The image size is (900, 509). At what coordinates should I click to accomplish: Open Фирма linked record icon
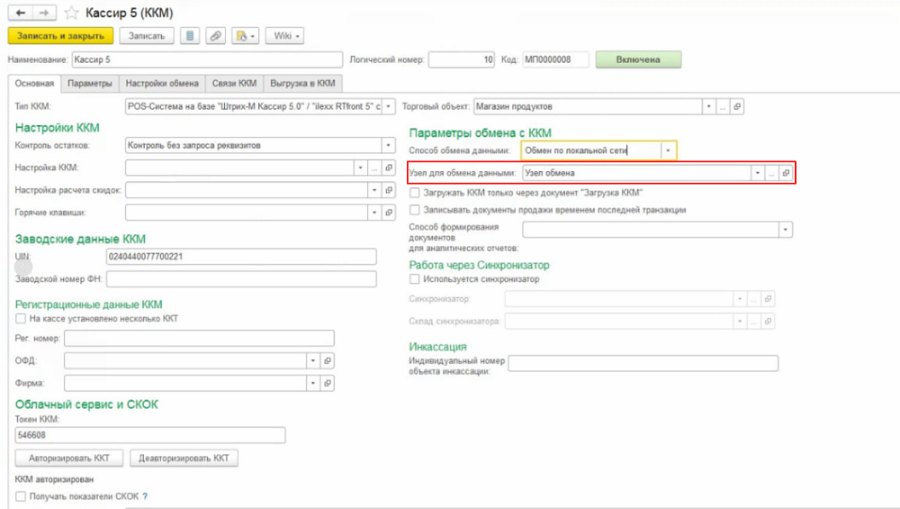327,383
